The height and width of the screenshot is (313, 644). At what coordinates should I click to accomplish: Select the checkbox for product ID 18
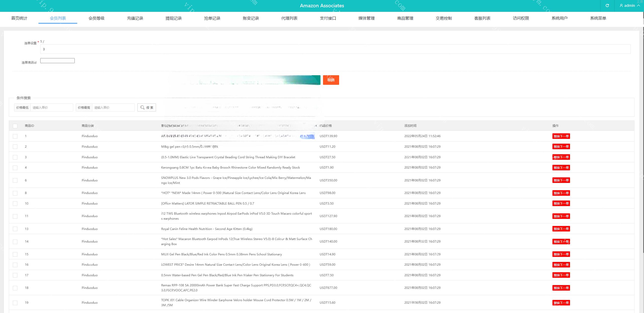(15, 288)
